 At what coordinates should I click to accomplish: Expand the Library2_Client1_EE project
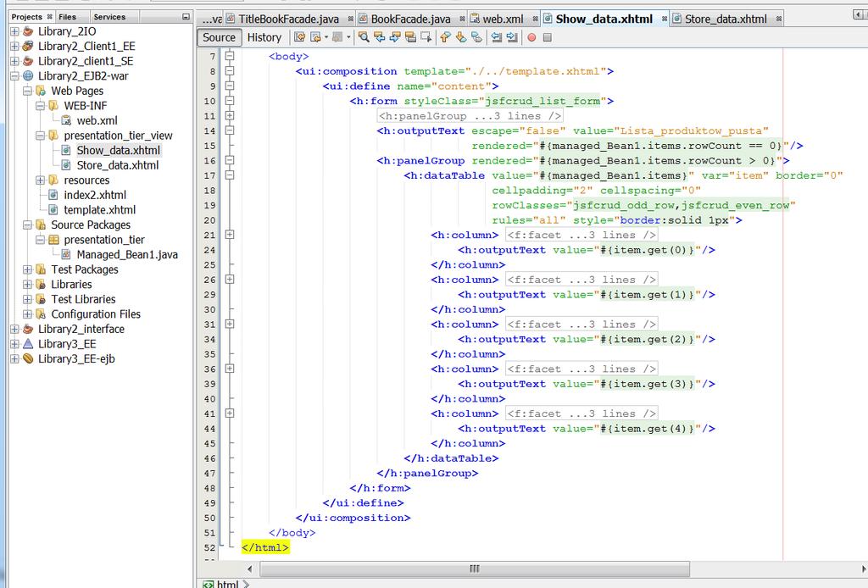pyautogui.click(x=15, y=47)
